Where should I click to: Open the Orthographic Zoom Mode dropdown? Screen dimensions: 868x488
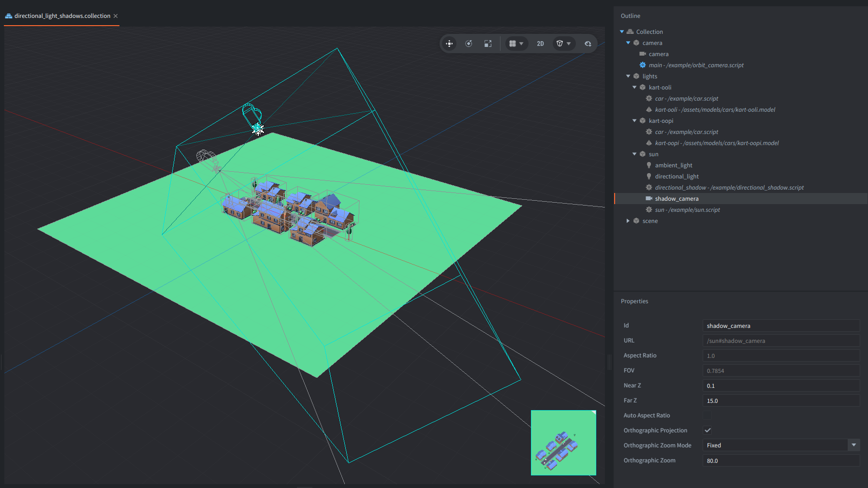(x=781, y=445)
